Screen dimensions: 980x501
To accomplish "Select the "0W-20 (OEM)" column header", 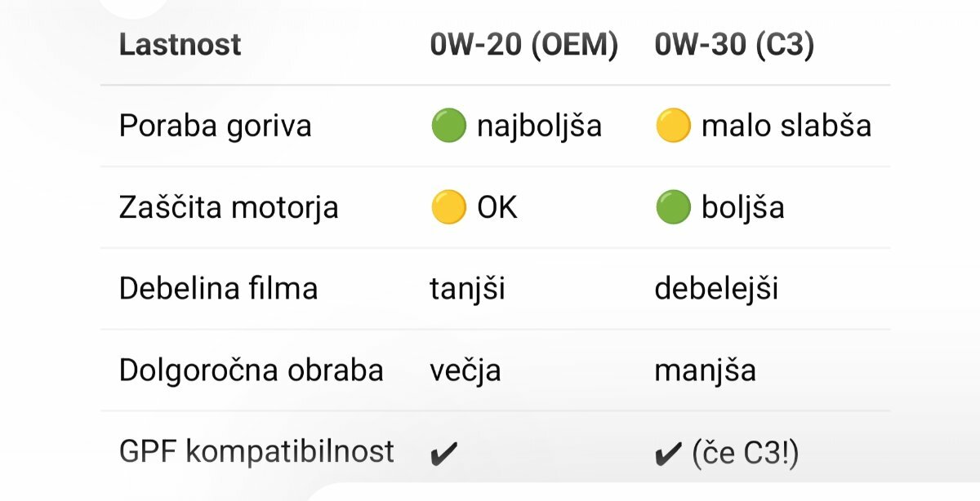I will point(523,45).
